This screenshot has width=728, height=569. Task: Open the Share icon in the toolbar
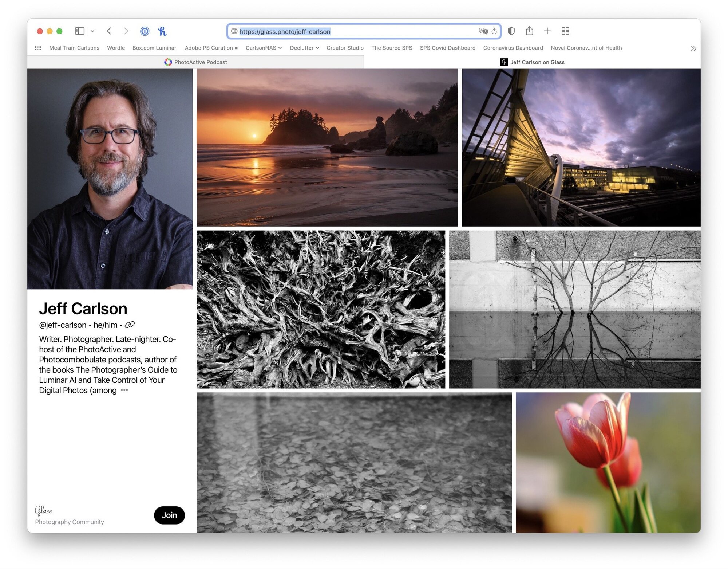point(530,31)
